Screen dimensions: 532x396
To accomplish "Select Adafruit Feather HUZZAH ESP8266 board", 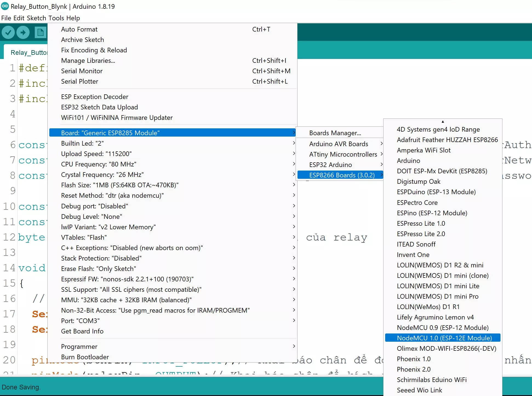I will tap(443, 140).
